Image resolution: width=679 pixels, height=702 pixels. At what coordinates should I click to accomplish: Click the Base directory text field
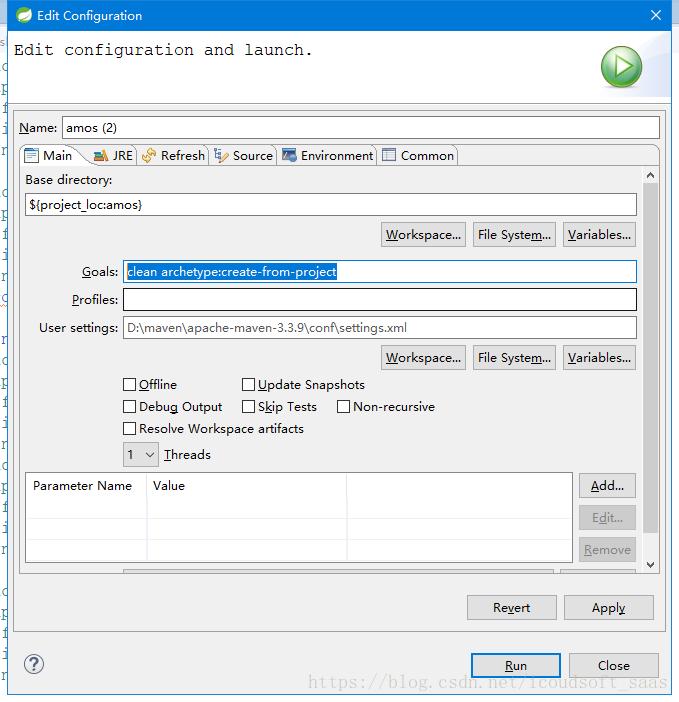tap(331, 205)
